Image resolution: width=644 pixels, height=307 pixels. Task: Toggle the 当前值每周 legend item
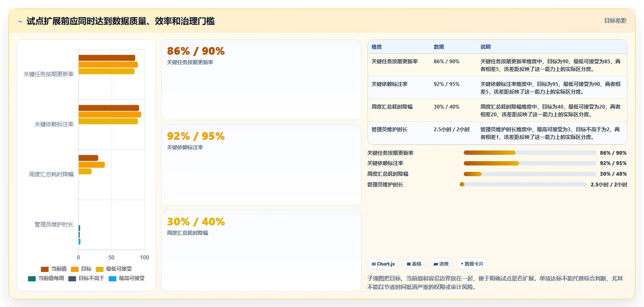pos(46,278)
